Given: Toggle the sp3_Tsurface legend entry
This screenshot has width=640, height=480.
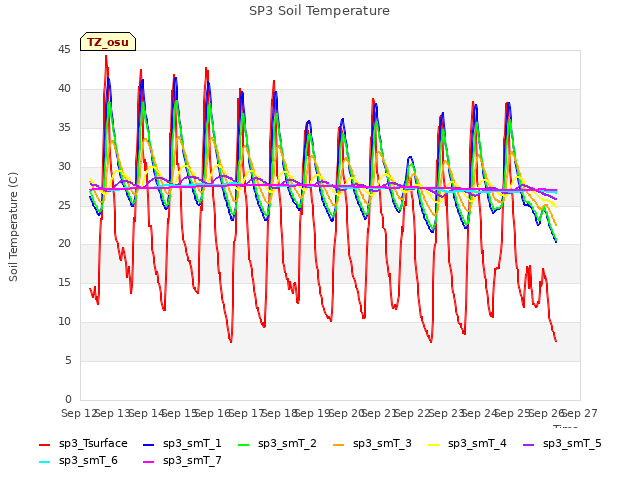Looking at the screenshot, I should [83, 444].
